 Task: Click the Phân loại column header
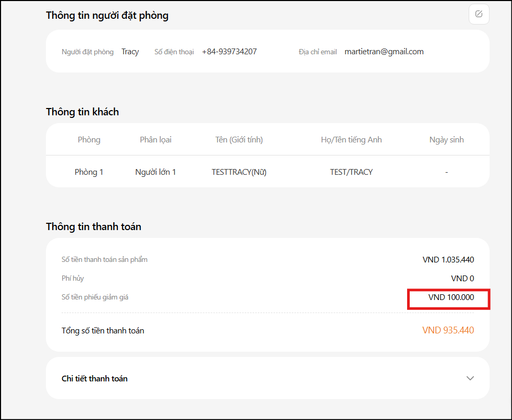tap(156, 140)
